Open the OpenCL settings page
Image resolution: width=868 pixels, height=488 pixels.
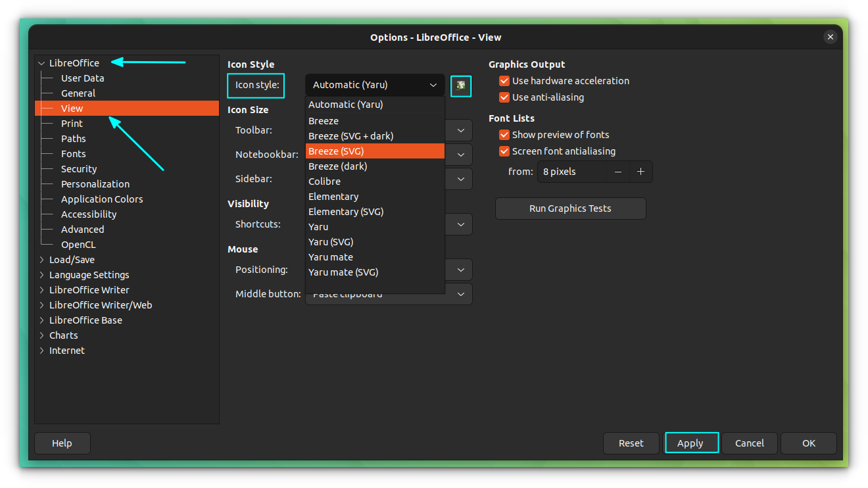click(78, 245)
